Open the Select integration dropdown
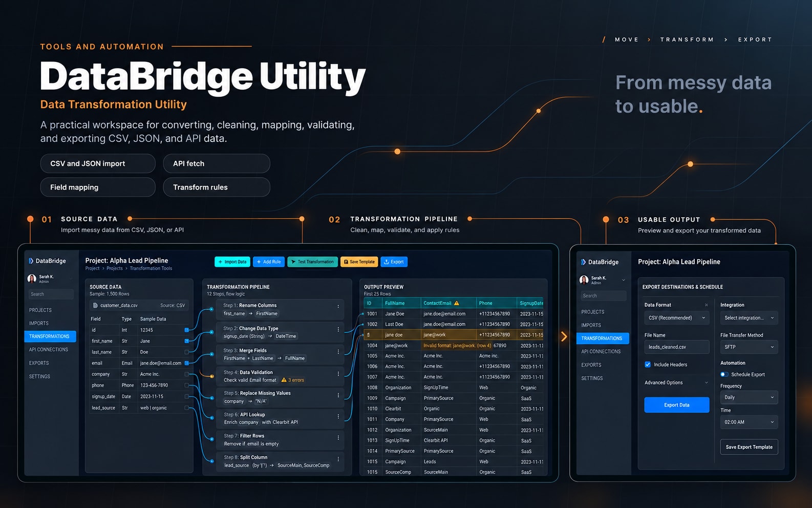812x508 pixels. [x=749, y=318]
